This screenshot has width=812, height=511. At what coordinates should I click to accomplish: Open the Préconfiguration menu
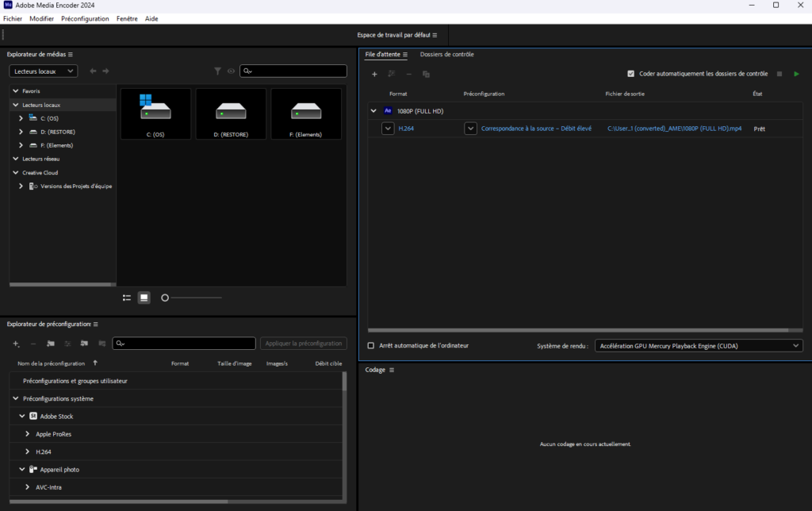coord(85,18)
